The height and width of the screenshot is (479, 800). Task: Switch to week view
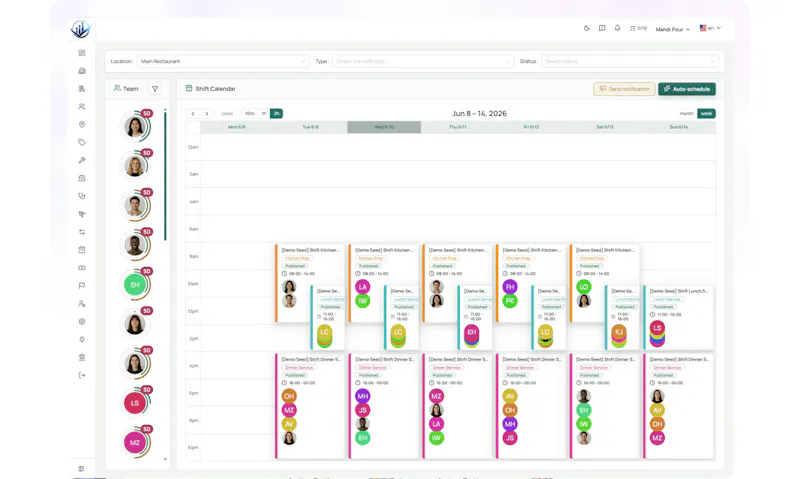[706, 114]
